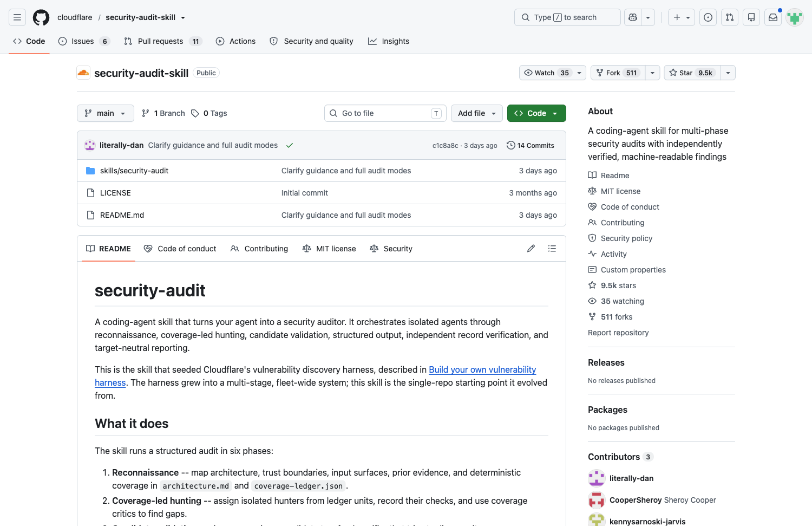Open the Add file dropdown
Image resolution: width=812 pixels, height=526 pixels.
pos(477,113)
